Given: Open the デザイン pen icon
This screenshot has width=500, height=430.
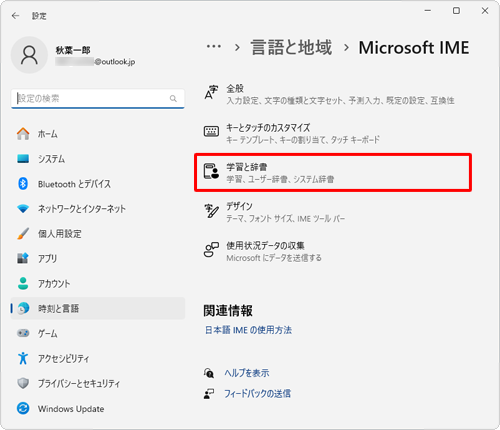Looking at the screenshot, I should (211, 211).
